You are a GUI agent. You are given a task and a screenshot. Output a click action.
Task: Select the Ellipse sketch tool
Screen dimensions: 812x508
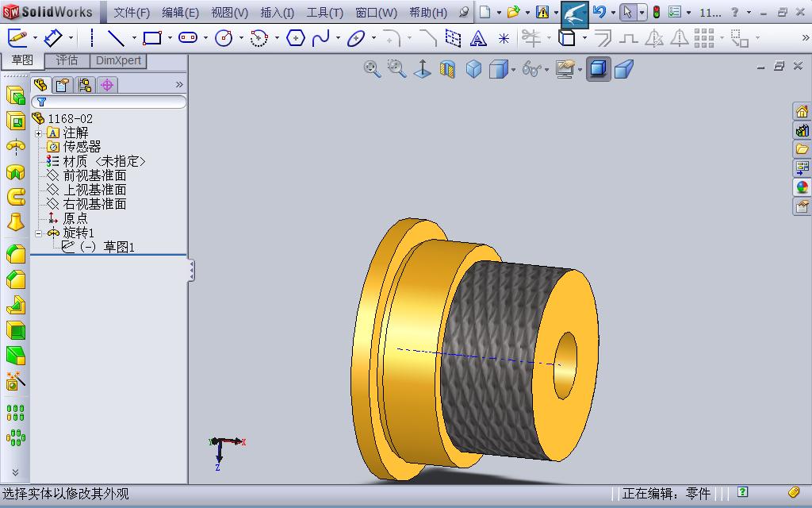point(356,38)
